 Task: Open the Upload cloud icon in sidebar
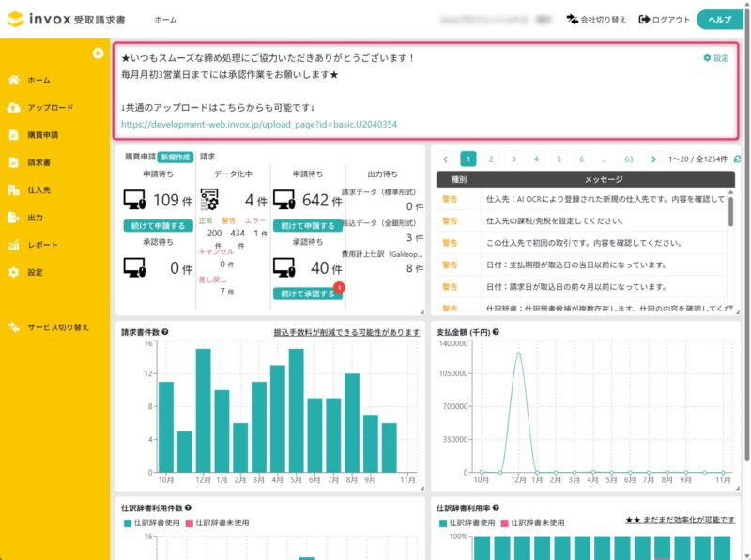coord(14,108)
